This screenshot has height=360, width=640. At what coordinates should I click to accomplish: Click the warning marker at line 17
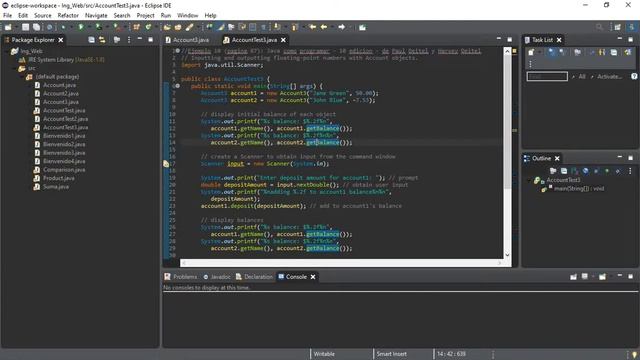(x=166, y=164)
